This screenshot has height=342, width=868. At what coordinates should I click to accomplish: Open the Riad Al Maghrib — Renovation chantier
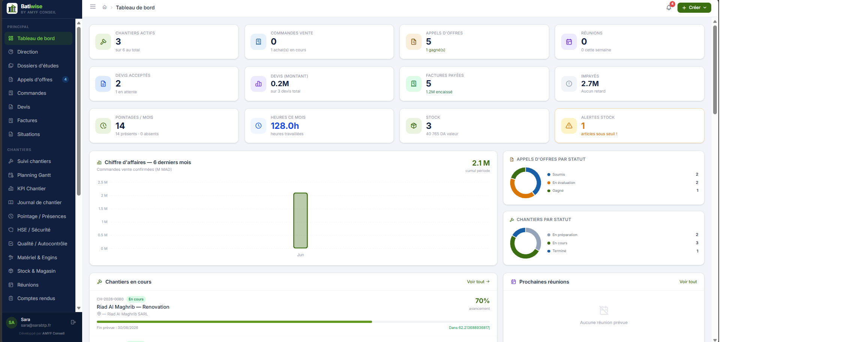(x=133, y=307)
